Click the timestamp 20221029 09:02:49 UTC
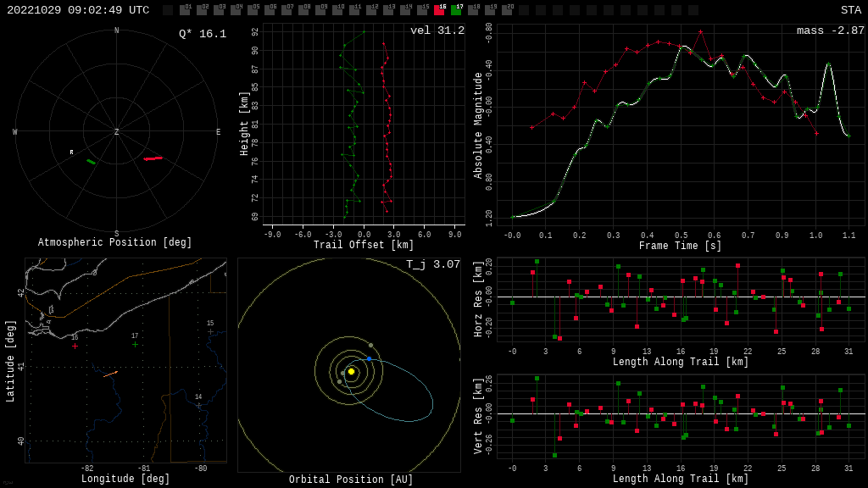The image size is (868, 488). pyautogui.click(x=78, y=10)
